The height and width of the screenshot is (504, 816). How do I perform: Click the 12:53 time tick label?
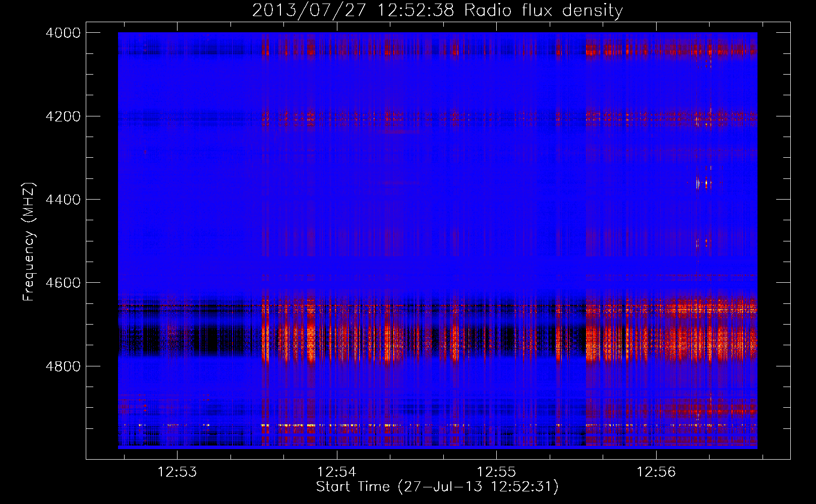(x=177, y=472)
